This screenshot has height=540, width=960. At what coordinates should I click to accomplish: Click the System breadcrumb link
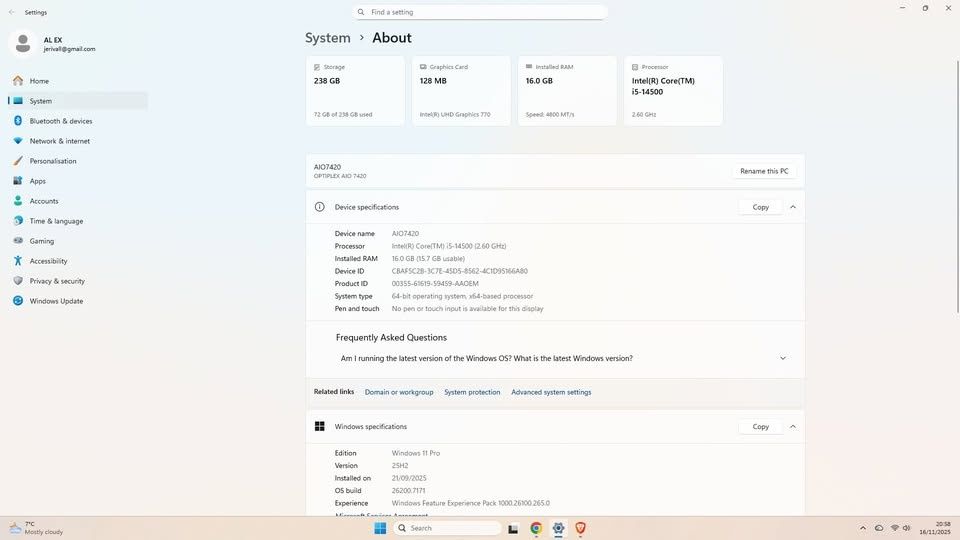(x=328, y=38)
